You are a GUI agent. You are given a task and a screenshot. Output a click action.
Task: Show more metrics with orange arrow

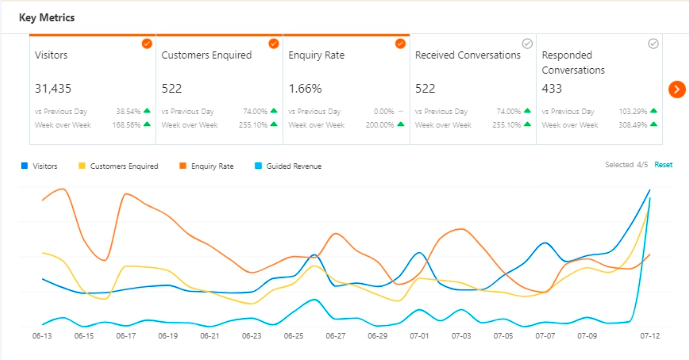[x=677, y=89]
